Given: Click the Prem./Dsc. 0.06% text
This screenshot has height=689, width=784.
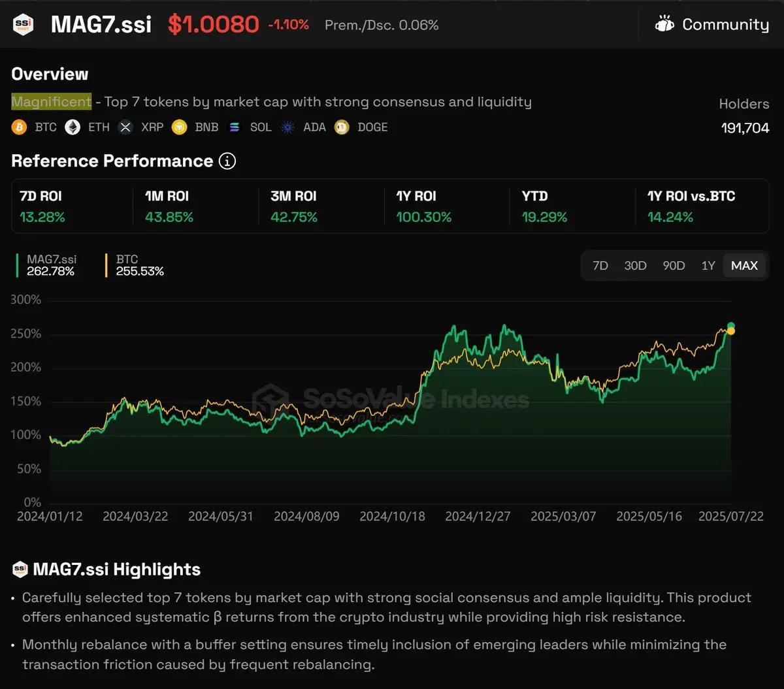Looking at the screenshot, I should (382, 25).
